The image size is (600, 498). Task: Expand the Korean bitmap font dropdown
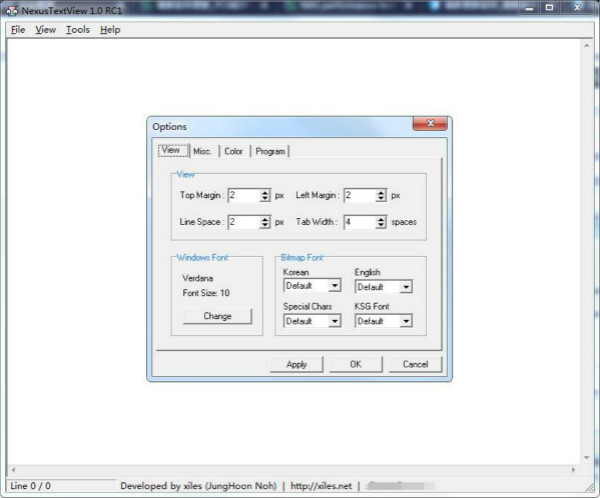coord(335,287)
